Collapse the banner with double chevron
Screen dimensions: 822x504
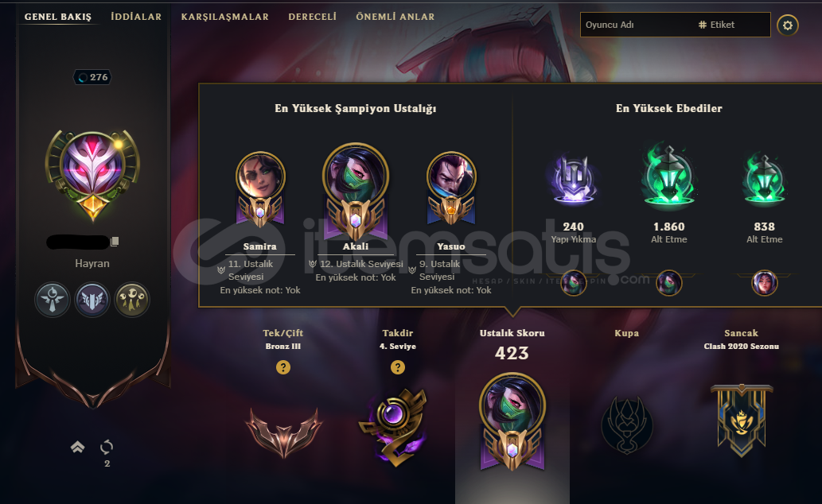pos(78,447)
